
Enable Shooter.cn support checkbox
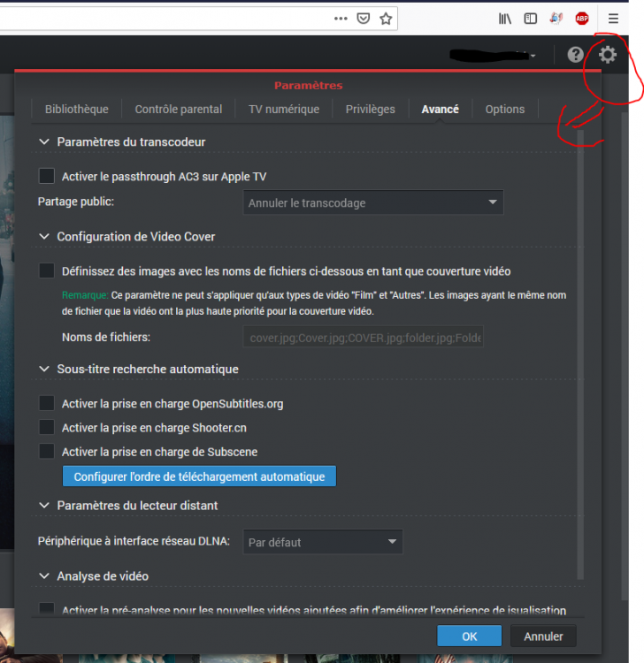[47, 428]
